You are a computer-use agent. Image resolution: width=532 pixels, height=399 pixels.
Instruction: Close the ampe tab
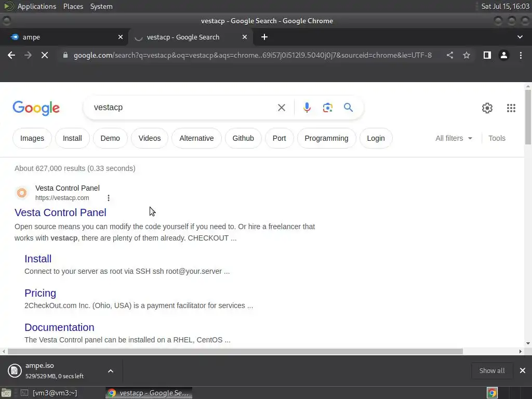coord(121,37)
